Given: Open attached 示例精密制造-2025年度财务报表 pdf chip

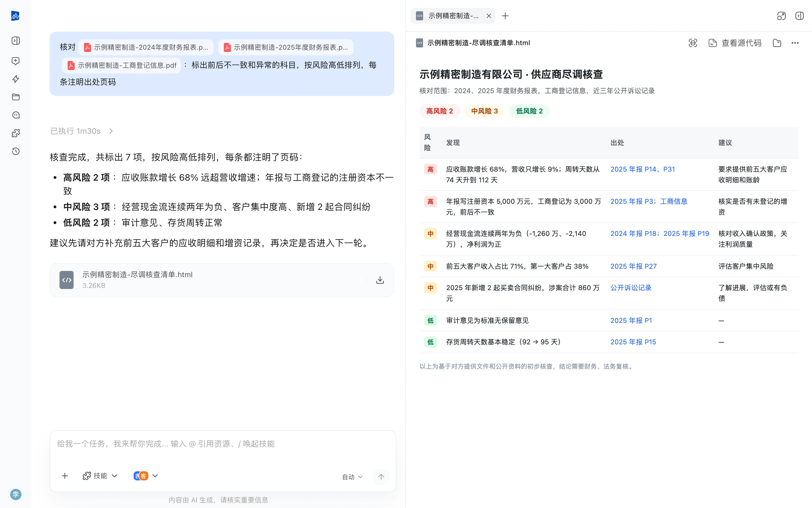Looking at the screenshot, I should tap(286, 47).
